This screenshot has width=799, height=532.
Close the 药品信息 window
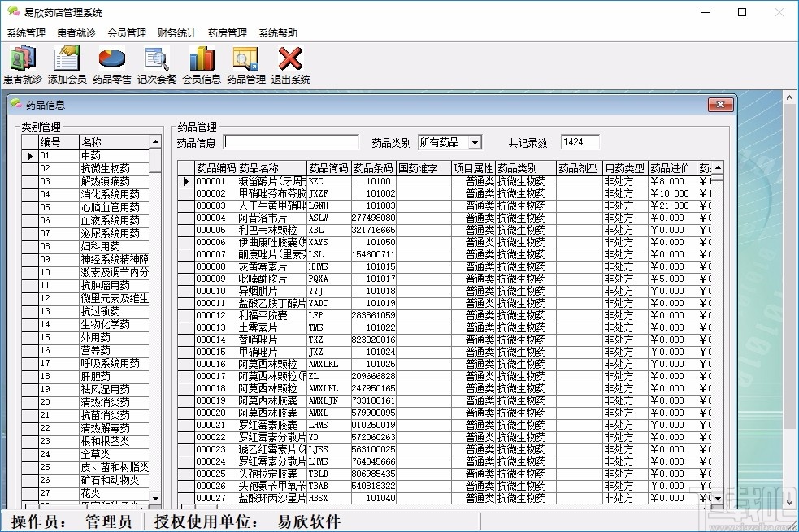[719, 105]
